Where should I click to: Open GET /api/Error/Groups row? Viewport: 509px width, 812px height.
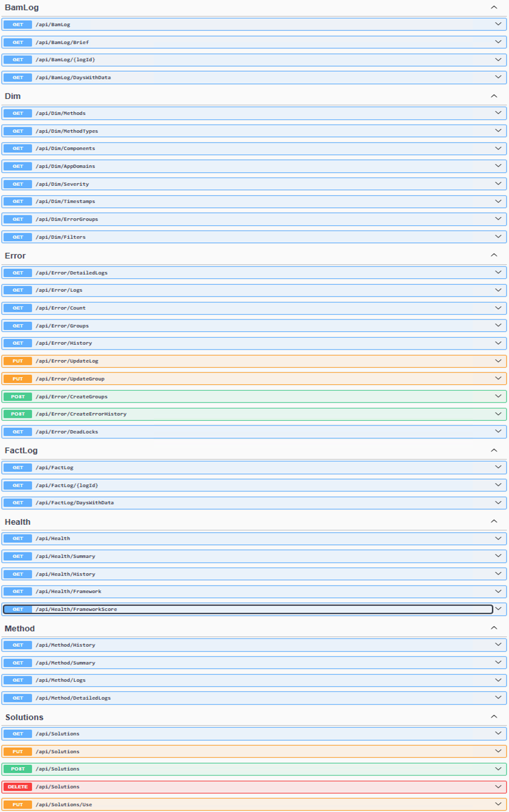point(254,325)
